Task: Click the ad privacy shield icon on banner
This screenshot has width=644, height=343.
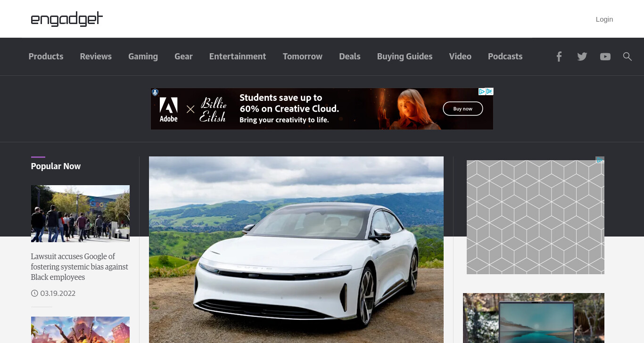Action: point(155,92)
